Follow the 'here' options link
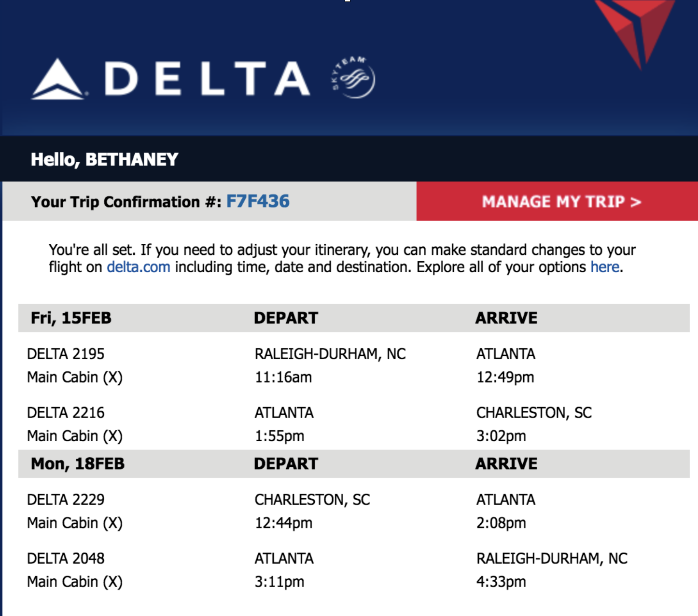698x616 pixels. (x=605, y=267)
